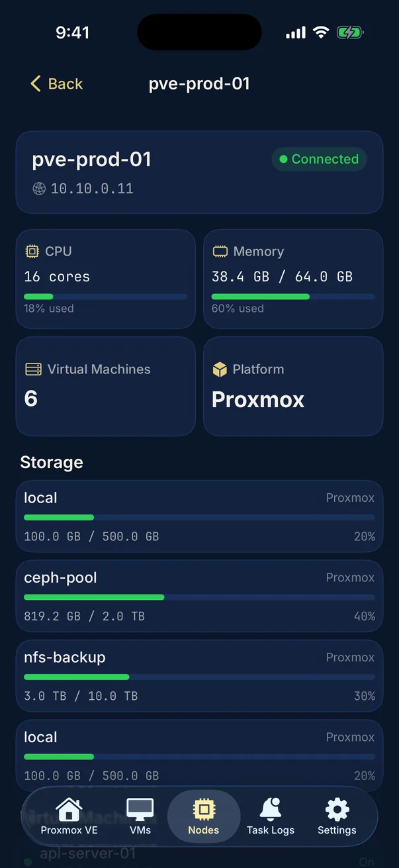The height and width of the screenshot is (868, 399).
Task: Tap the Wi-Fi status icon
Action: 321,32
